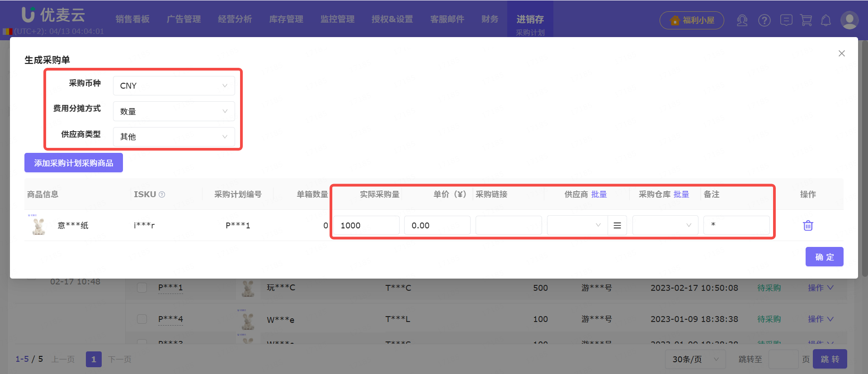Viewport: 868px width, 374px height.
Task: Close the 生成采购单 dialog
Action: (841, 53)
